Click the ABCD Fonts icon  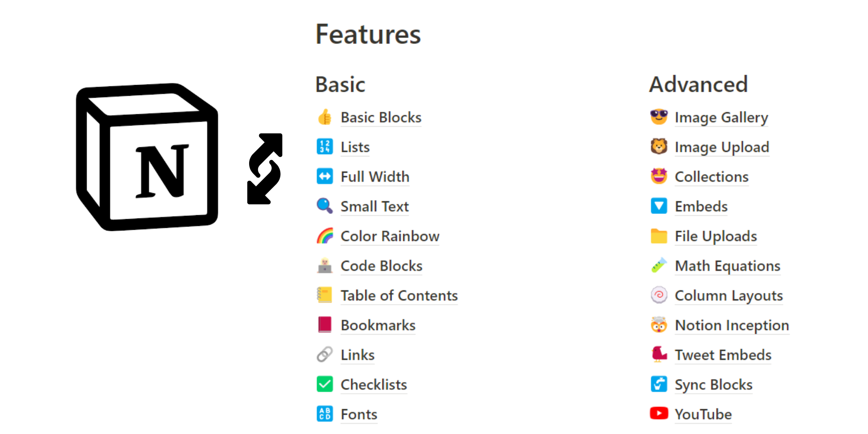[325, 414]
